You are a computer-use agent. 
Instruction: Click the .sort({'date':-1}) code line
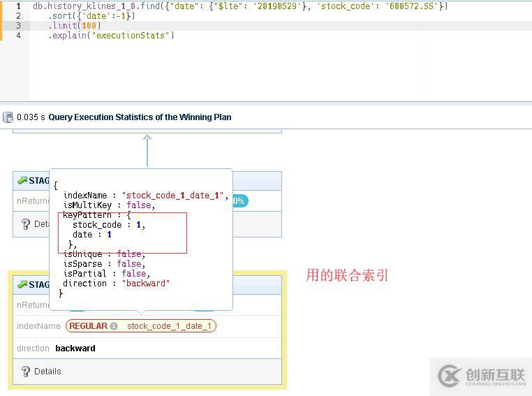click(x=91, y=16)
